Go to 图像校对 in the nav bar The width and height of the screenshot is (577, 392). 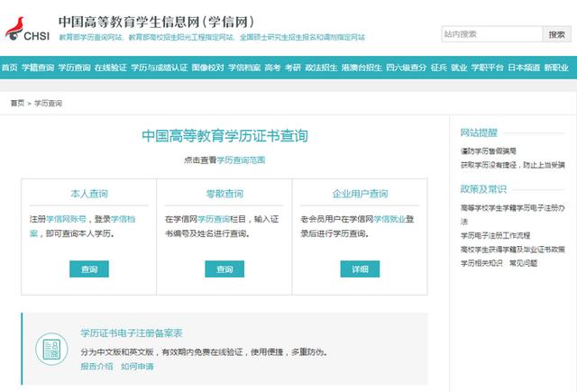point(206,68)
